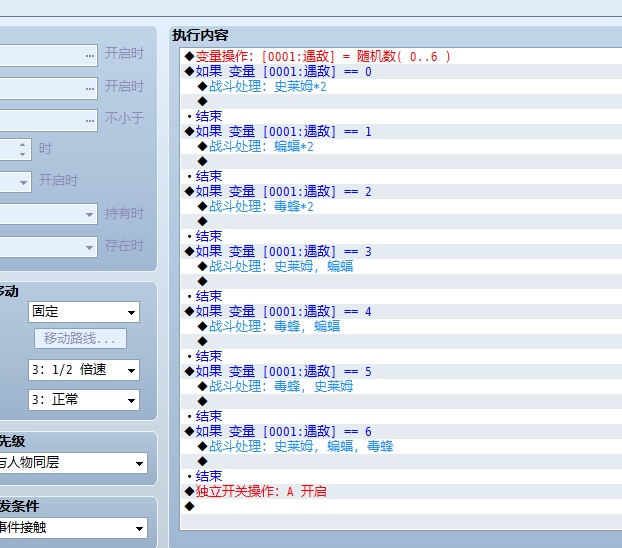Select empty line under 战斗处理: 毒蜂, 史莱姆
The width and height of the screenshot is (622, 548).
[401, 401]
